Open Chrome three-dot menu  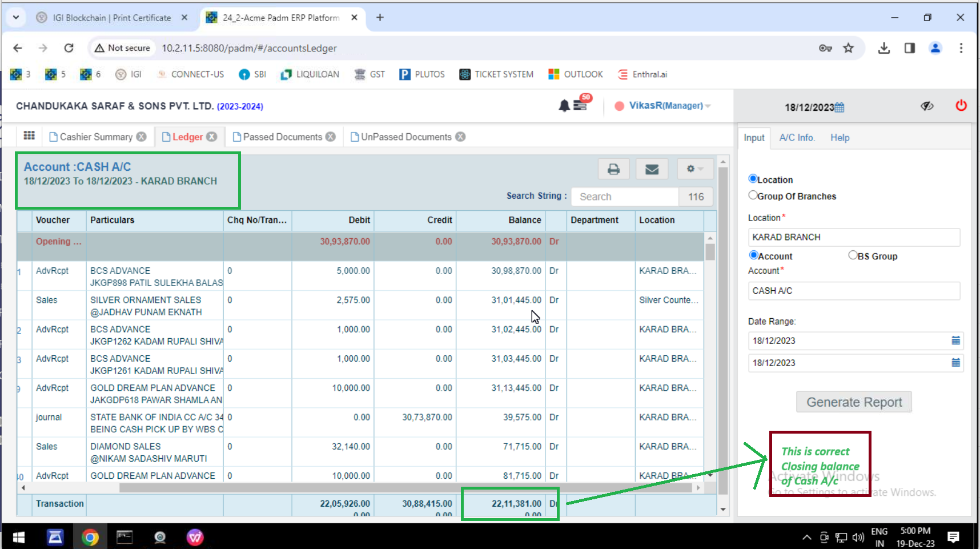(961, 48)
